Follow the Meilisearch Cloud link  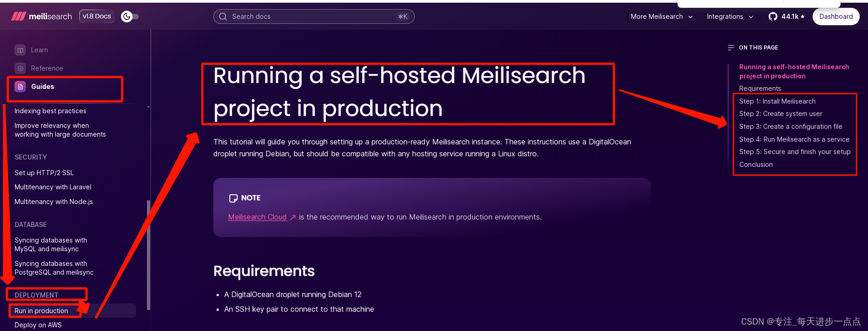click(x=257, y=217)
